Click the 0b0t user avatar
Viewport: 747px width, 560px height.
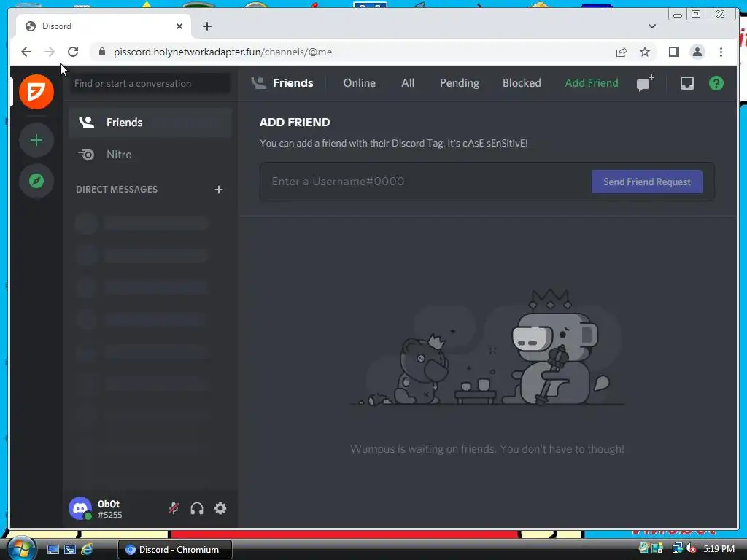(80, 508)
